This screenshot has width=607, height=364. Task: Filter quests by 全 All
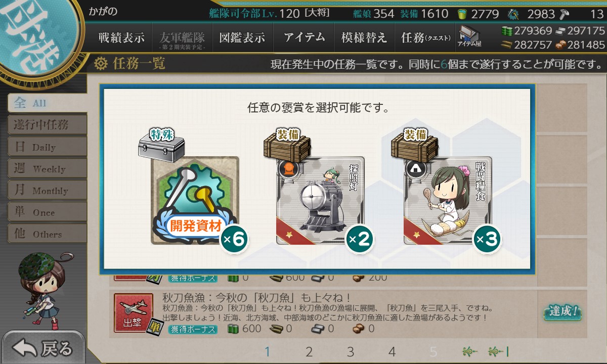click(x=47, y=103)
